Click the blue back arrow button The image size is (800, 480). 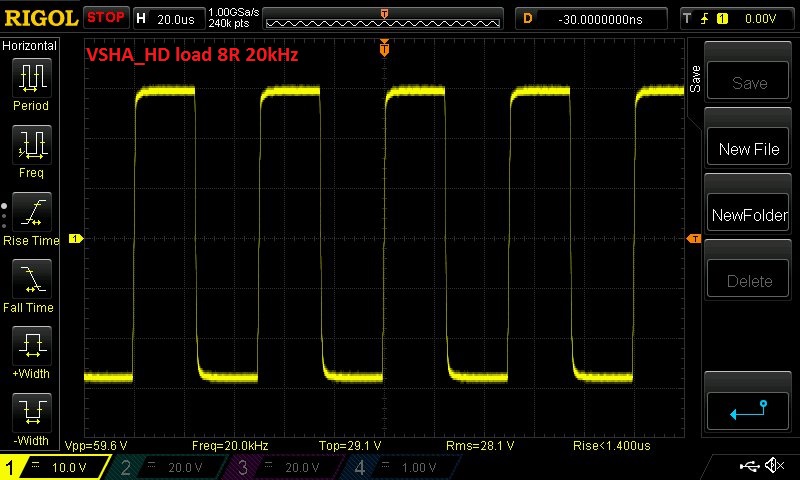click(x=748, y=411)
